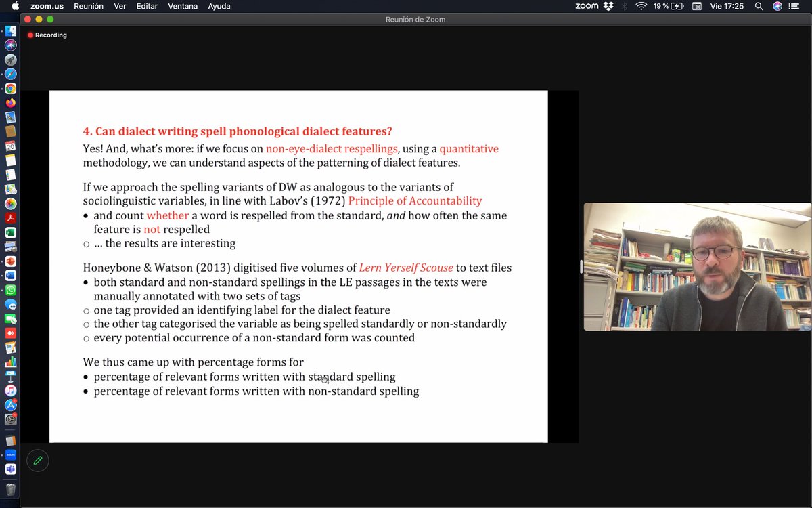Open Adobe Acrobat from the Dock
The image size is (812, 508).
10,218
